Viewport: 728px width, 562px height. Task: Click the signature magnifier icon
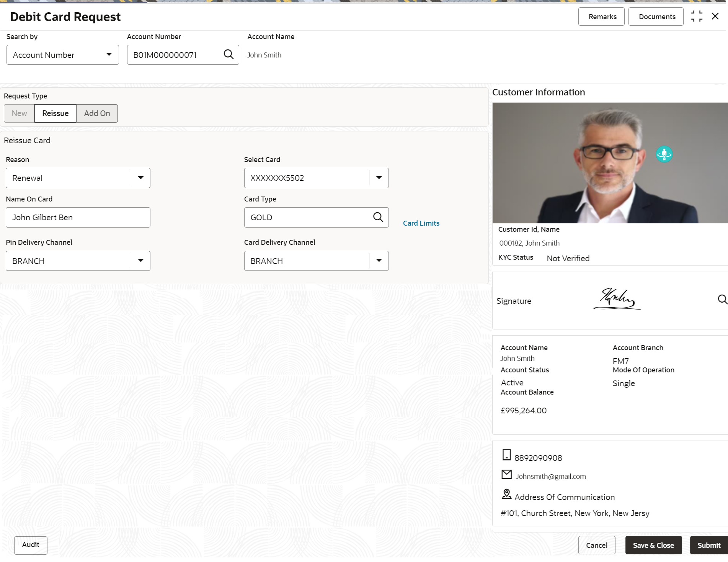(722, 299)
